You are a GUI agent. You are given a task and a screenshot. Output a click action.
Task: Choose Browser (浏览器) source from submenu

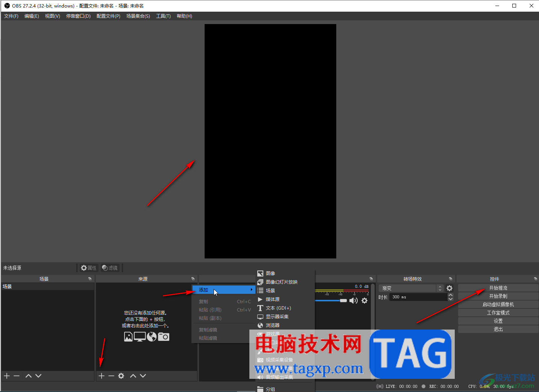pos(285,325)
